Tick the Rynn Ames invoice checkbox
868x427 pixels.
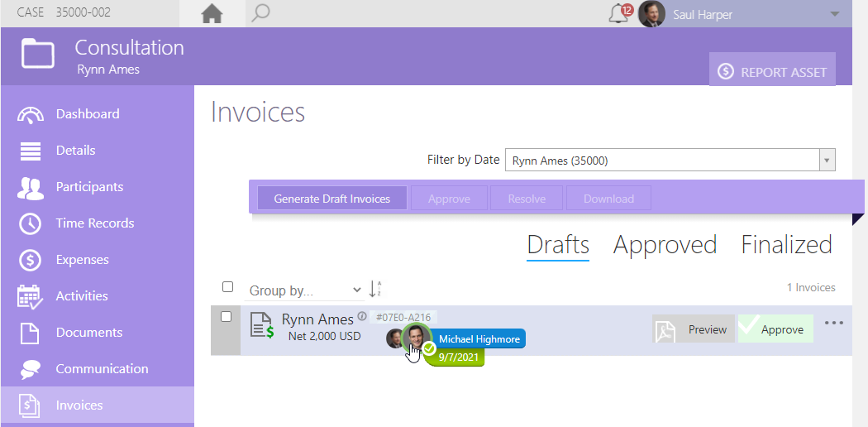click(x=226, y=317)
